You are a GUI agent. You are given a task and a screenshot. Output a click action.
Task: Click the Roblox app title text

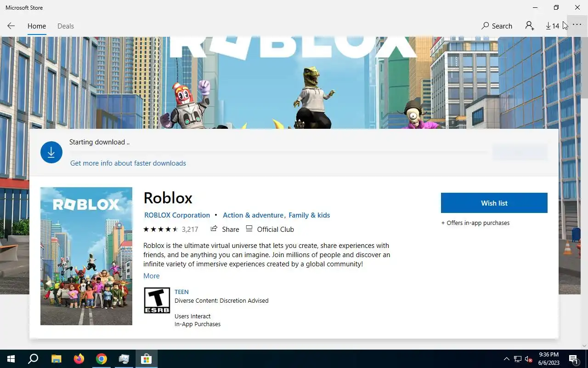168,198
